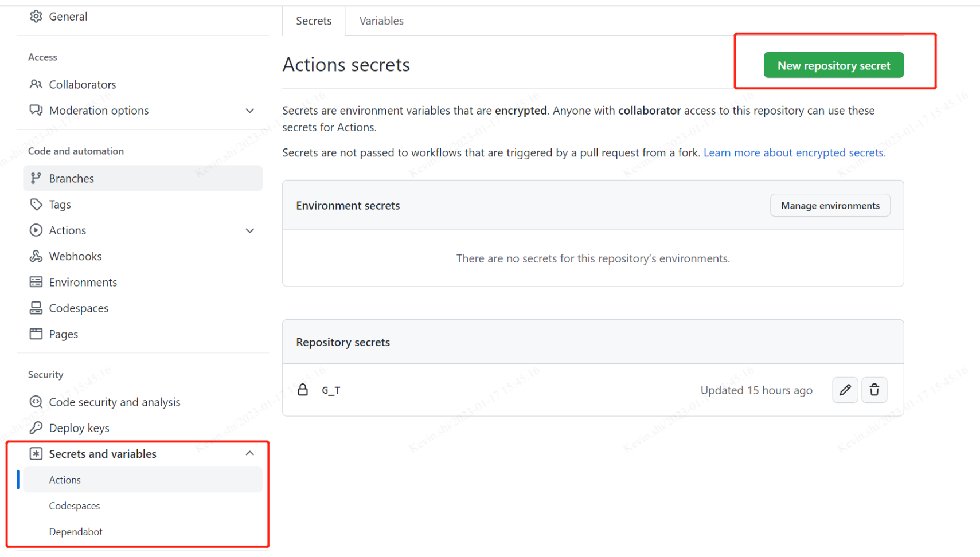The width and height of the screenshot is (980, 557).
Task: Click the General gear icon
Action: coord(36,17)
